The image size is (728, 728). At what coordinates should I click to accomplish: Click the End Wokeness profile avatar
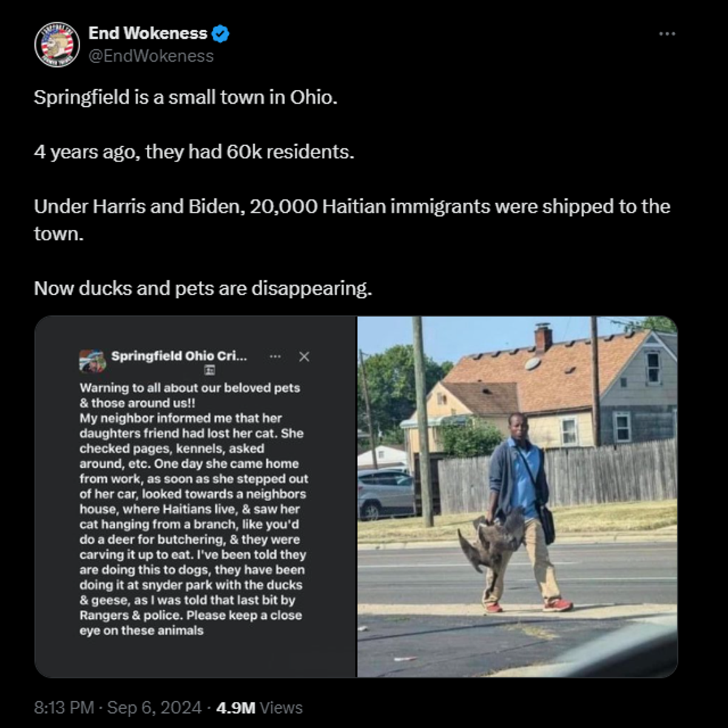pos(57,44)
